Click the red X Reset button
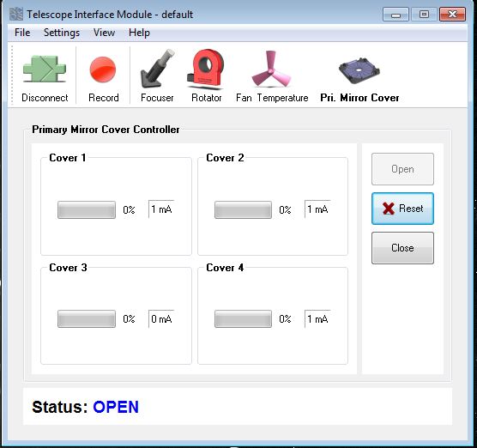This screenshot has width=477, height=448. point(402,209)
